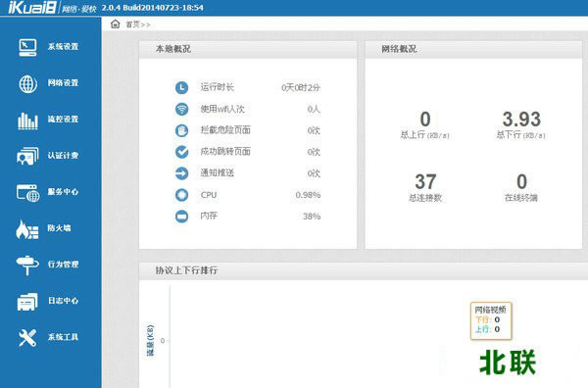Viewport: 588px width, 388px height.
Task: Click the 在线终端 label
Action: pyautogui.click(x=521, y=198)
